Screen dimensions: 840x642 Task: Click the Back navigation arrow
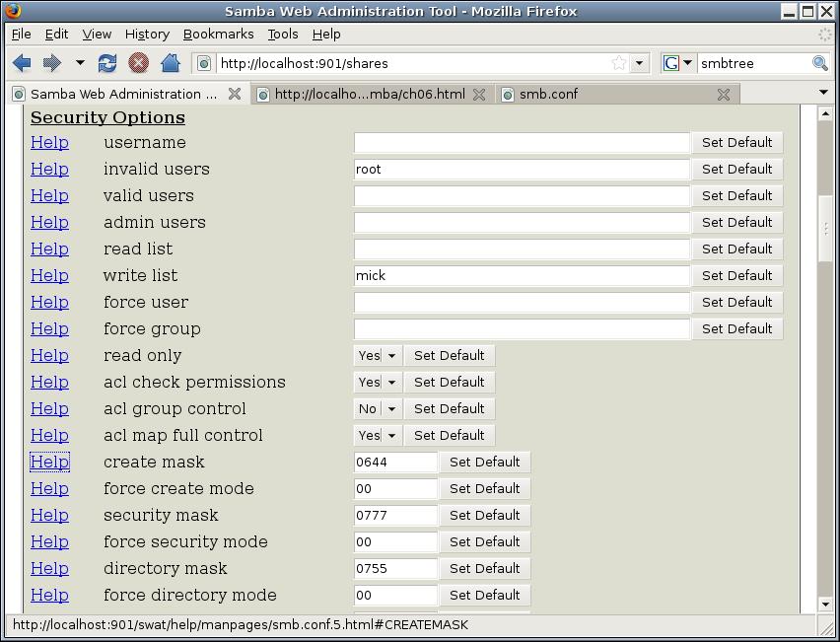point(22,63)
